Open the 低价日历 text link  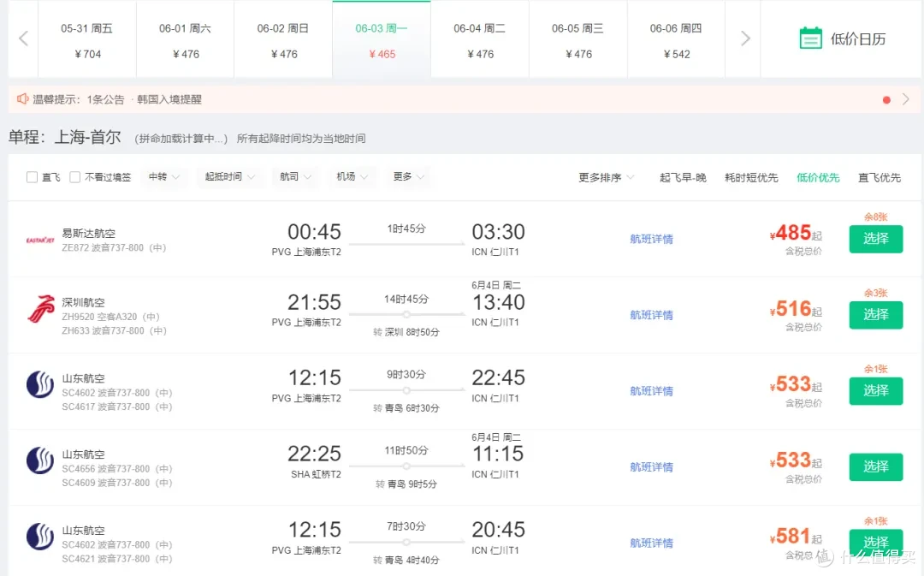pyautogui.click(x=858, y=39)
